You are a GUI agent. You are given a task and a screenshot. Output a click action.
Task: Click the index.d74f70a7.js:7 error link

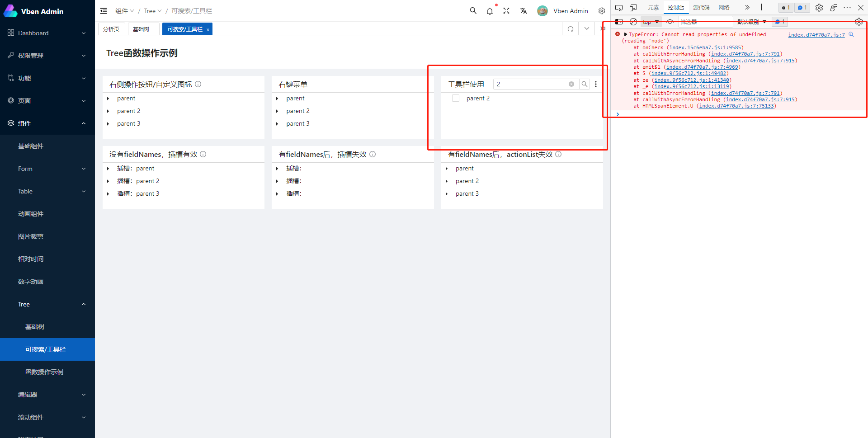tap(816, 34)
